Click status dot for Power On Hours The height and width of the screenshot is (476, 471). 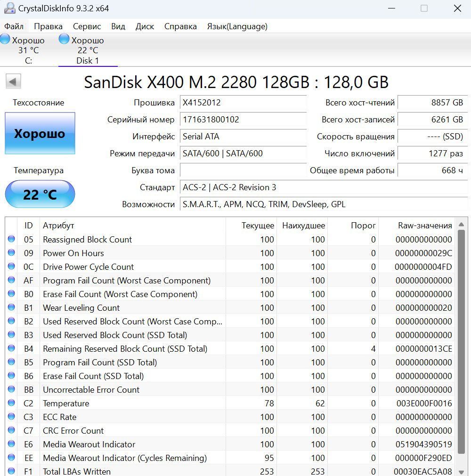tap(11, 252)
